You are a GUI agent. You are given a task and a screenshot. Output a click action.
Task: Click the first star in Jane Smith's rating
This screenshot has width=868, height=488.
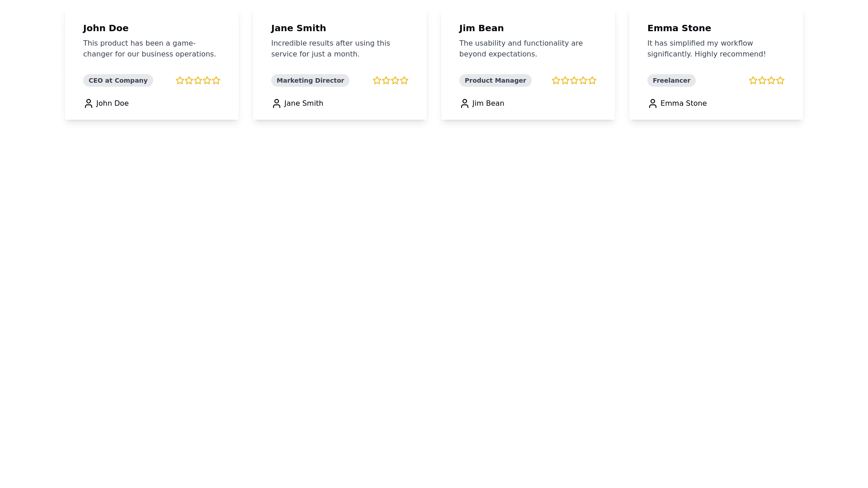click(x=377, y=80)
